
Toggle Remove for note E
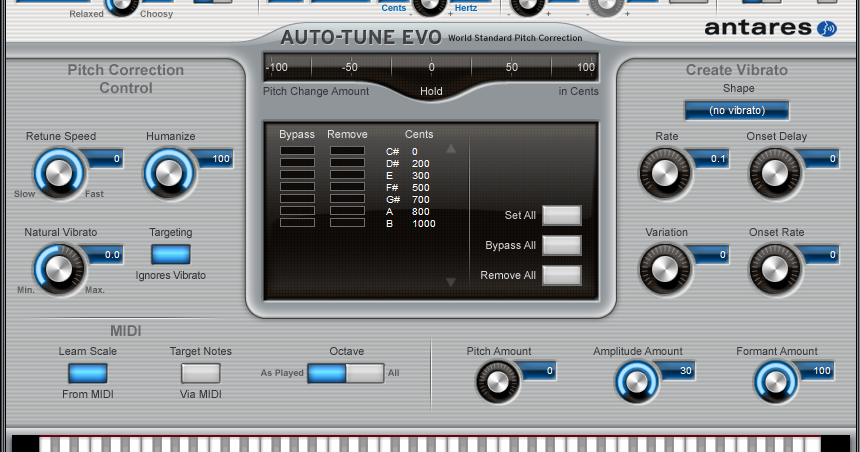tap(347, 175)
